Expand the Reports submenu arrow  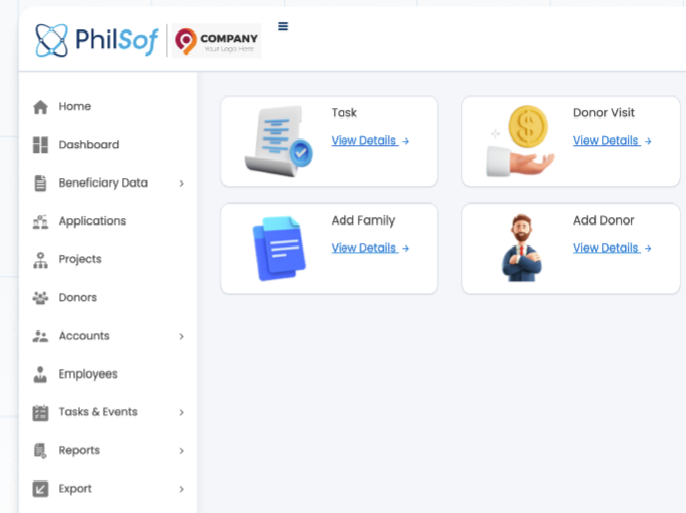coord(181,451)
